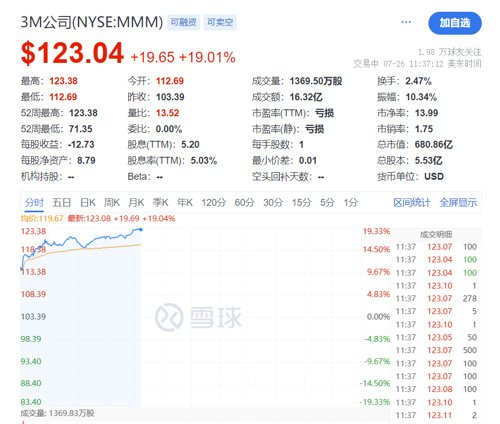Click the 103.39 baseline price axis label
The height and width of the screenshot is (424, 500).
coord(33,317)
